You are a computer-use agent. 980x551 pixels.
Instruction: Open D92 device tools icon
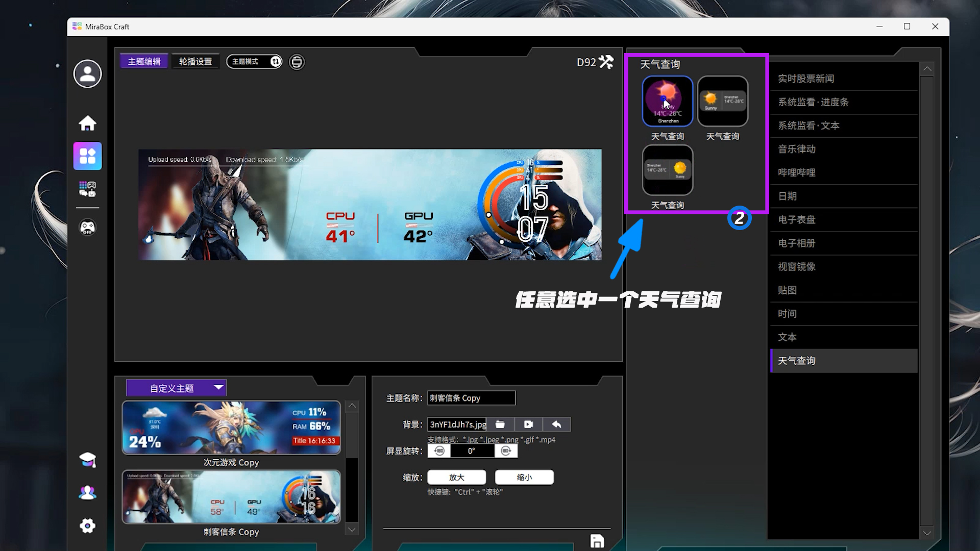(606, 62)
